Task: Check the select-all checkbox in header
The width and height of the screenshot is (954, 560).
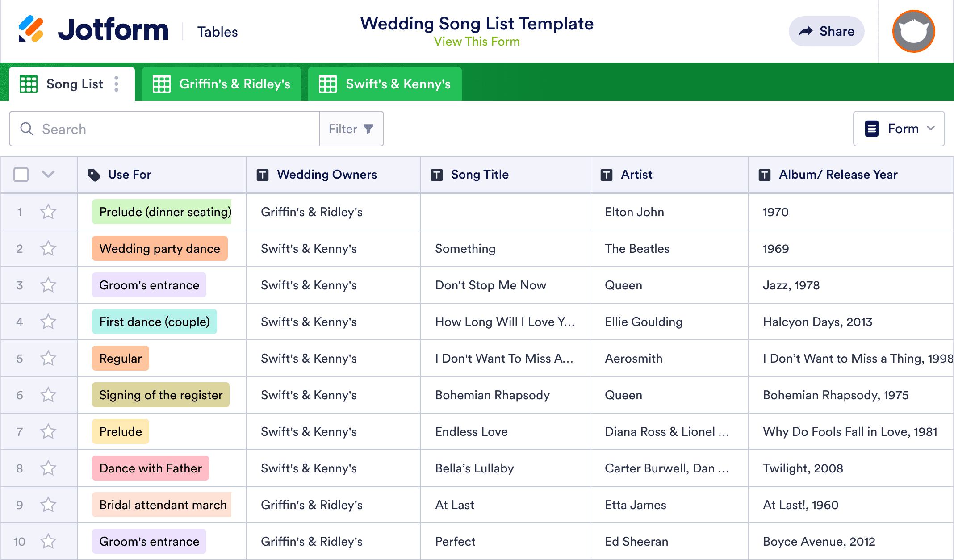Action: click(21, 175)
